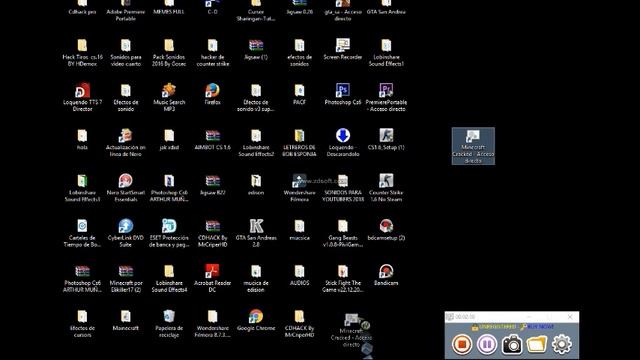Select the Photoshop Cs6 shortcut with Ps icon
The image size is (640, 360).
coord(343,95)
